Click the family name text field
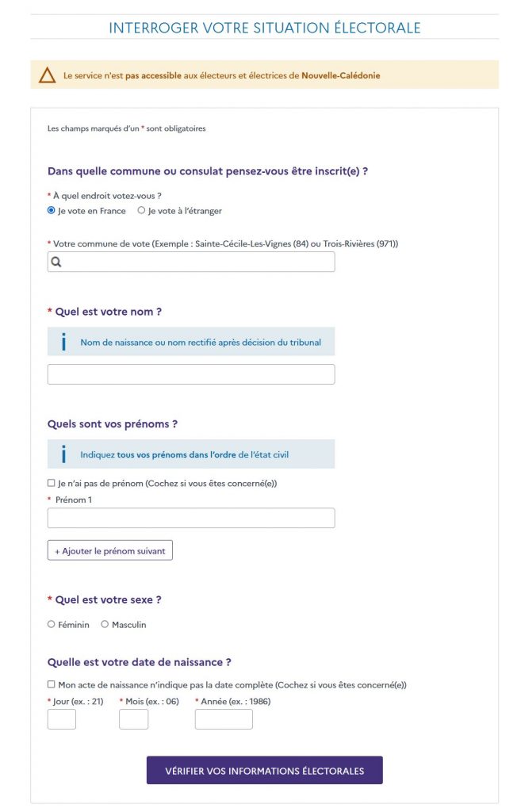 191,374
